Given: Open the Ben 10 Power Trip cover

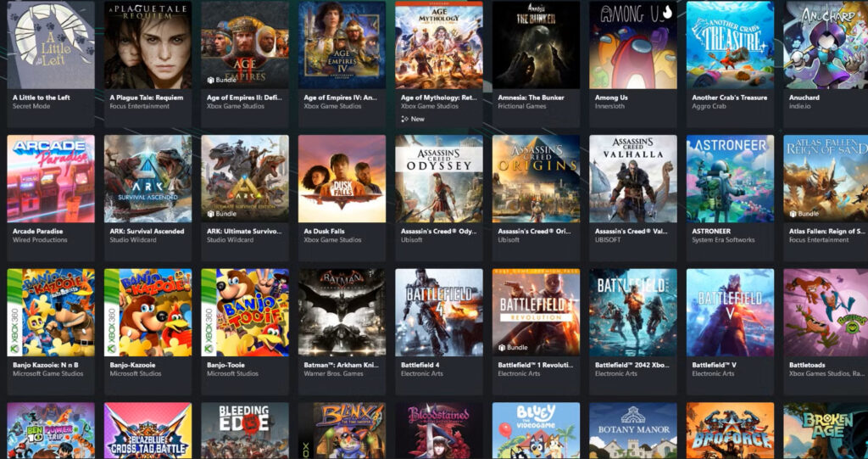Looking at the screenshot, I should pos(51,431).
